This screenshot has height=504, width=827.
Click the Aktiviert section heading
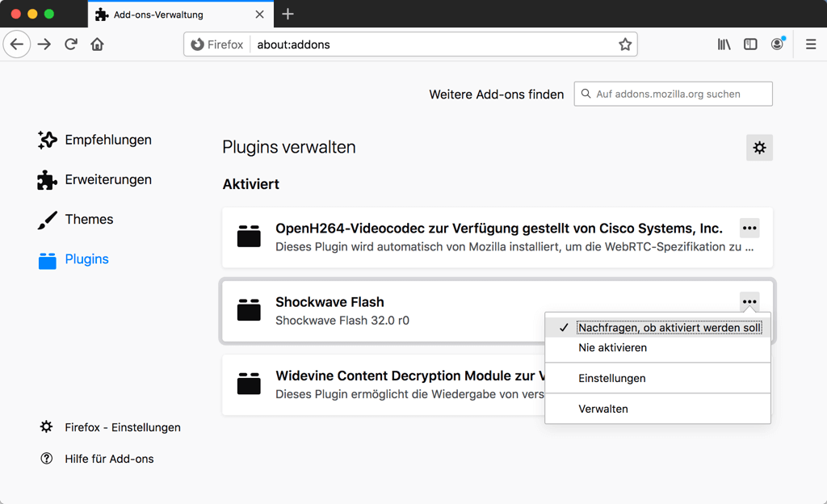coord(251,184)
